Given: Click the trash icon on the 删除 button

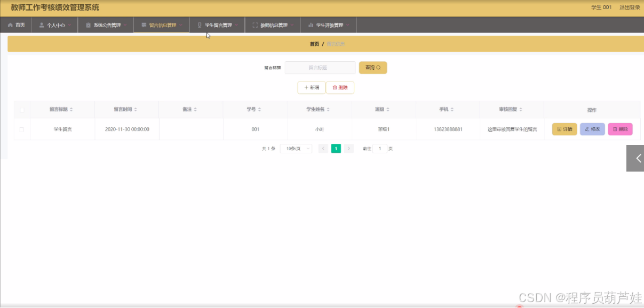Looking at the screenshot, I should 334,87.
